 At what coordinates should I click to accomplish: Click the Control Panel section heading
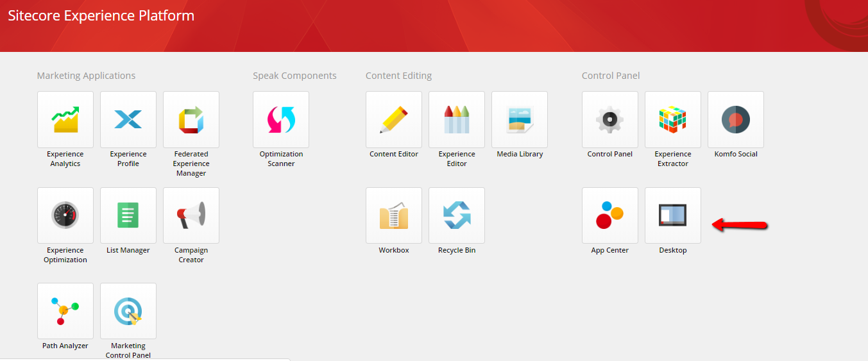(x=611, y=76)
